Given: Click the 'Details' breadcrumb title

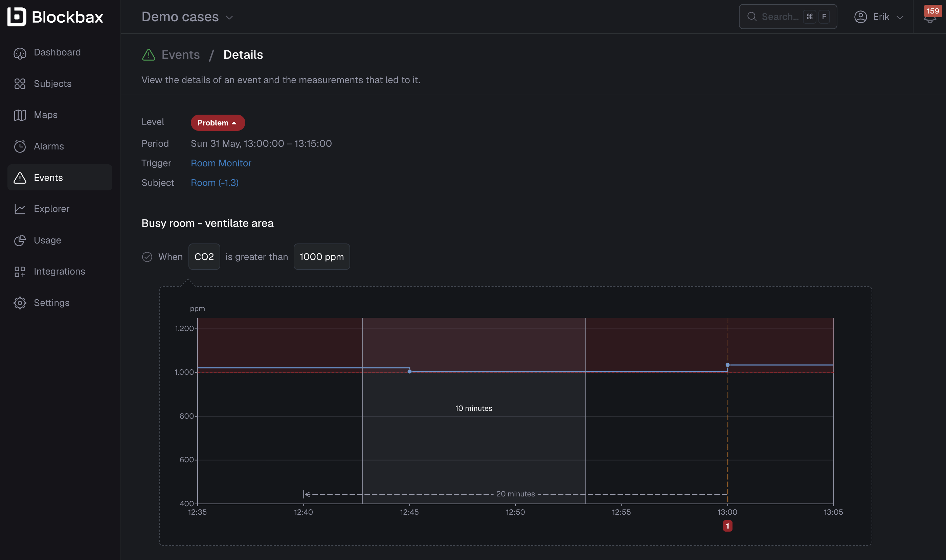Looking at the screenshot, I should [x=243, y=55].
